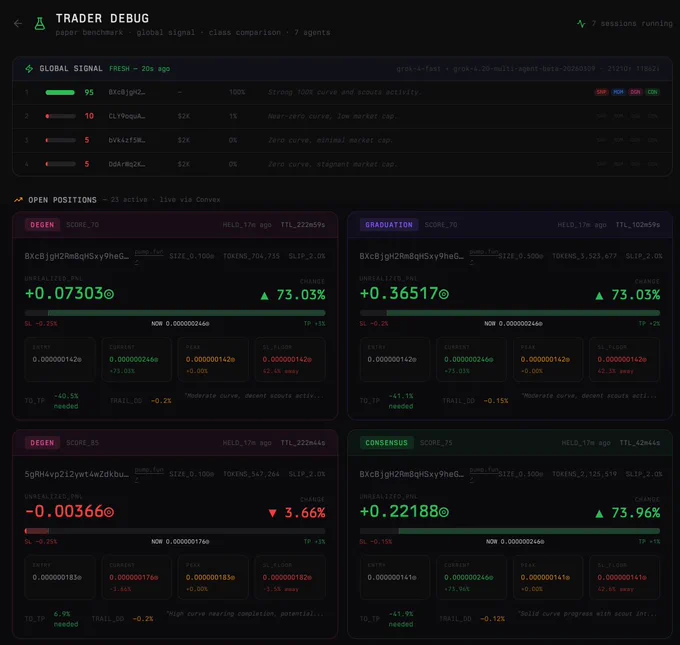Click SL-TP progress bar in CONSENSUS card
The width and height of the screenshot is (680, 645).
click(510, 531)
